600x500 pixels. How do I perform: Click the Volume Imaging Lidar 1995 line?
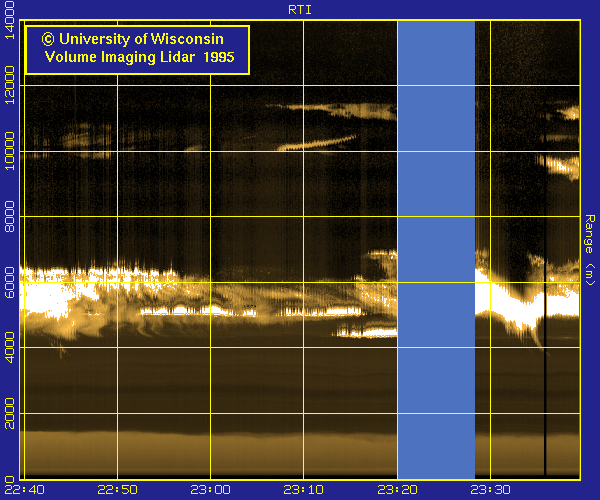pyautogui.click(x=140, y=57)
